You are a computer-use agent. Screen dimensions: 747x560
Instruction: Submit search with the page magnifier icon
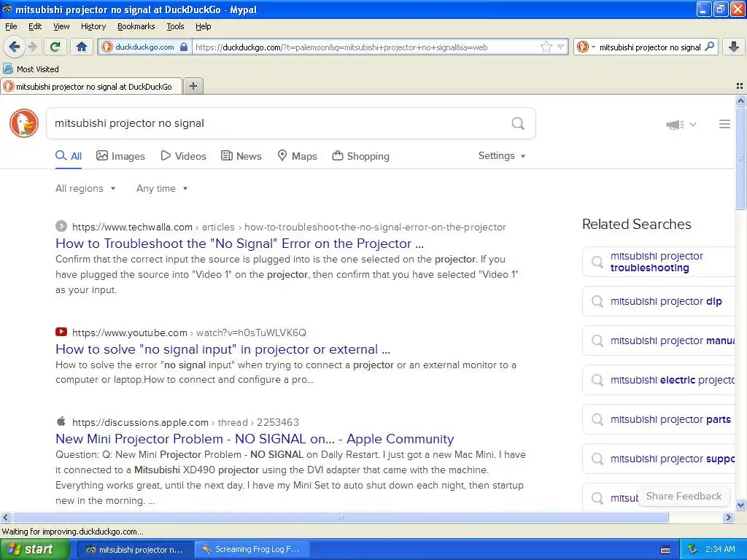518,124
